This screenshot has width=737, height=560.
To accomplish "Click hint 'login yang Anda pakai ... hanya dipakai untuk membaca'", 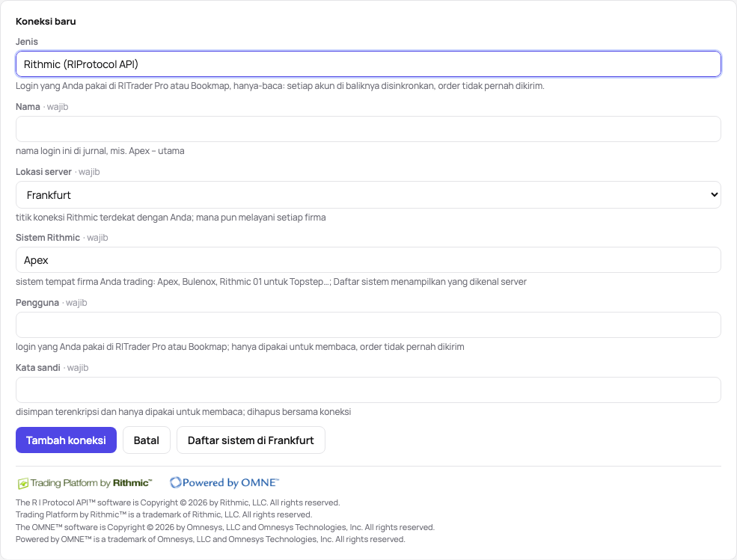I will coord(239,347).
